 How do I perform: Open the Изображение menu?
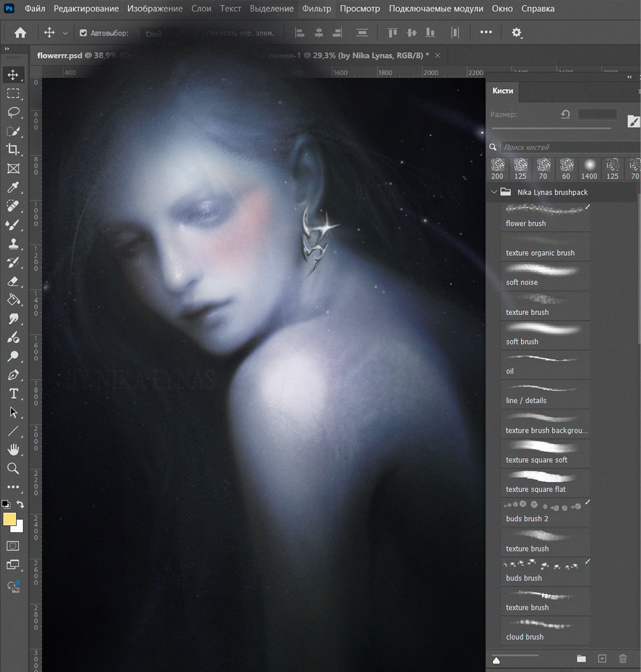click(x=155, y=8)
